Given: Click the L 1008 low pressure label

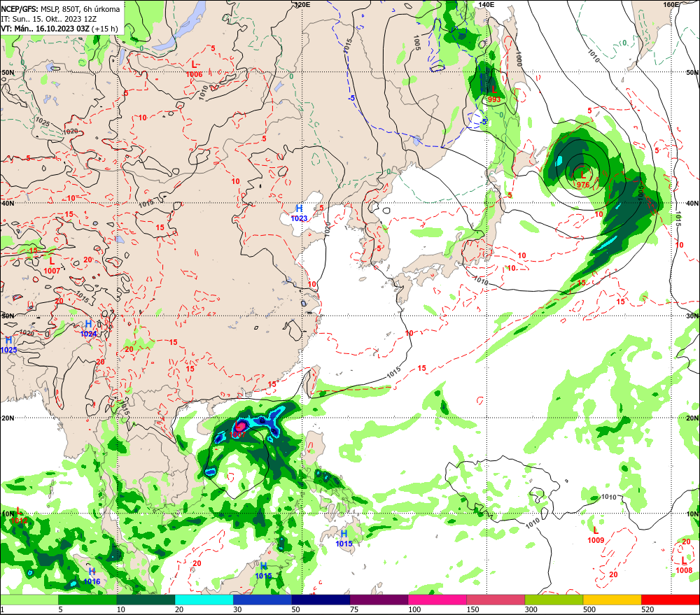Looking at the screenshot, I should click(x=684, y=565).
